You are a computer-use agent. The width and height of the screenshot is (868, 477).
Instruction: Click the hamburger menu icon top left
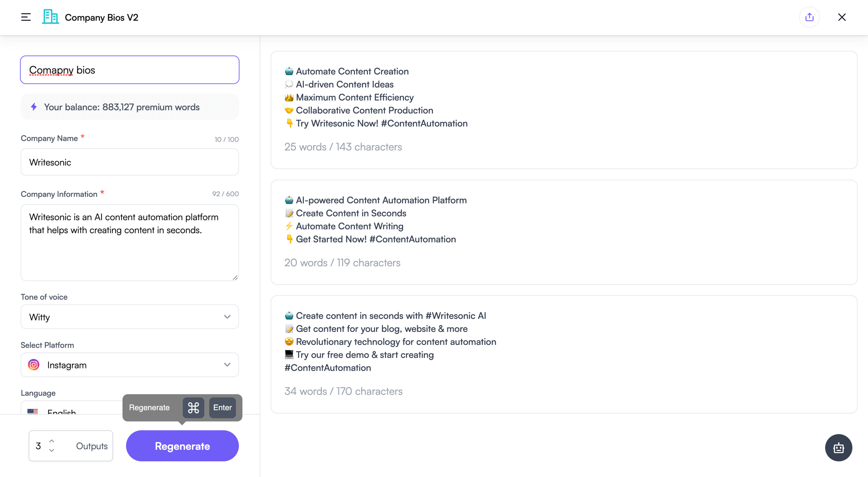click(x=26, y=17)
